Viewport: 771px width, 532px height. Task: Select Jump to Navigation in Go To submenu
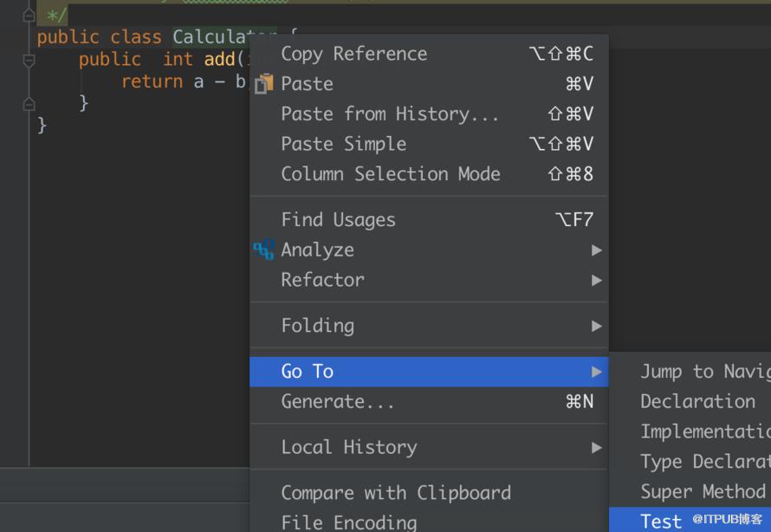click(x=690, y=372)
